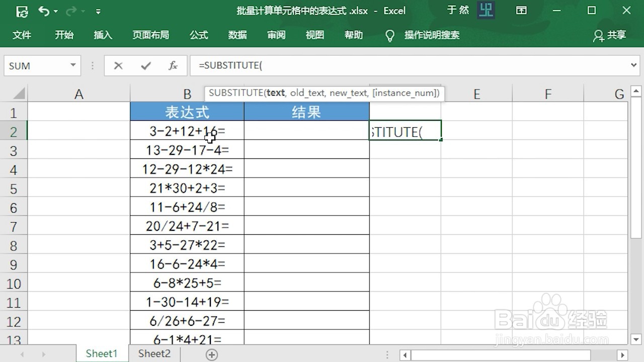644x362 pixels.
Task: Open the 文件 menu
Action: [22, 35]
